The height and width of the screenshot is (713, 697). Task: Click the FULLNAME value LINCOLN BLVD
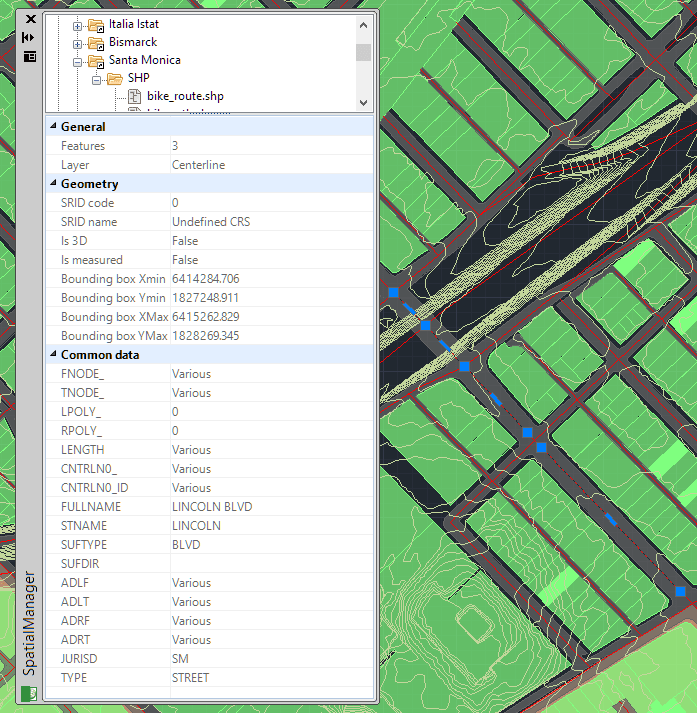212,507
